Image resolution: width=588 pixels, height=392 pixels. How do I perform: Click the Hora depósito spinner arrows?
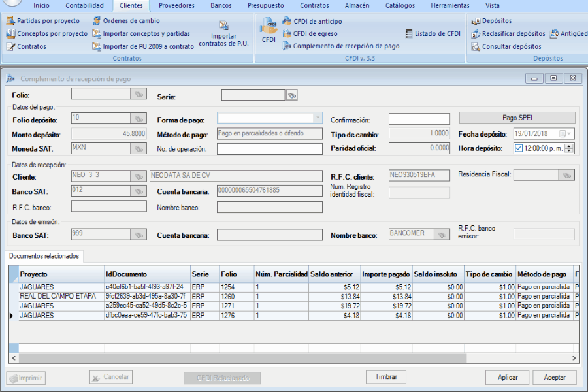[x=569, y=148]
